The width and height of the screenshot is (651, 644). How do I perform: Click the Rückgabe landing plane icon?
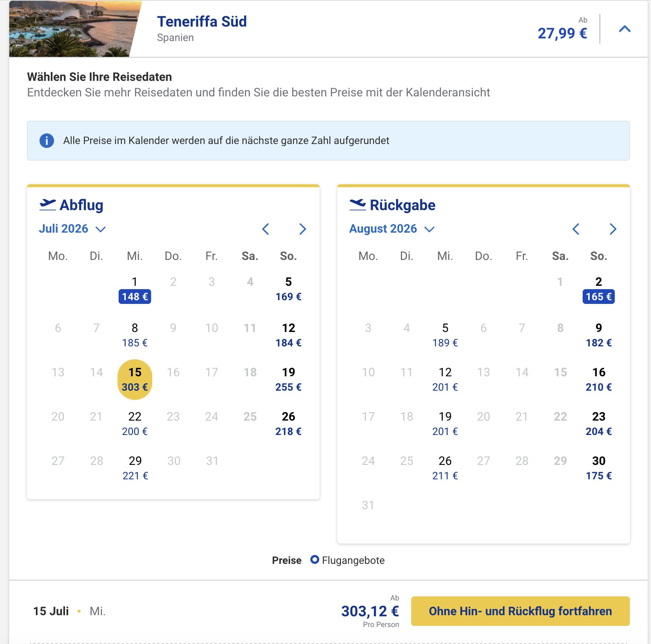[x=358, y=205]
